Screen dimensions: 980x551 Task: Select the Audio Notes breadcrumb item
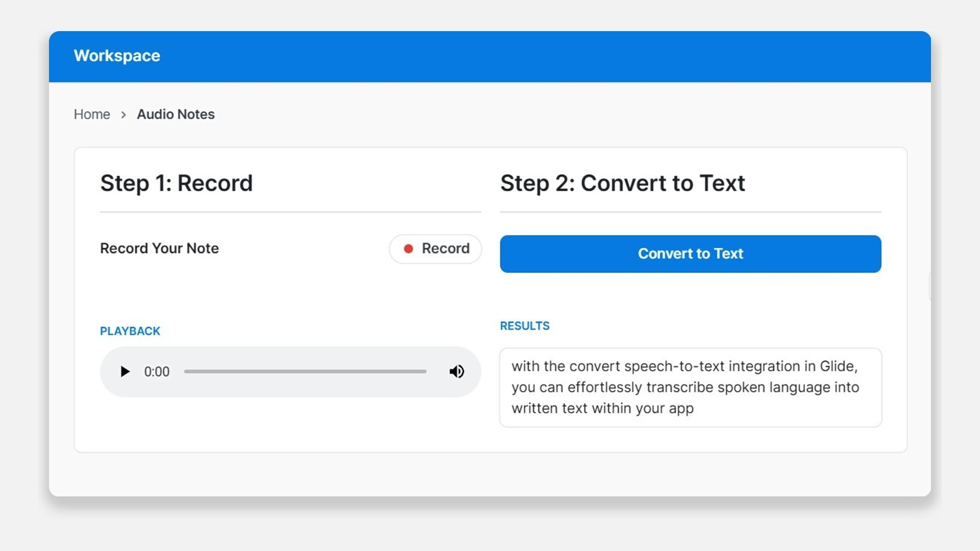(176, 114)
